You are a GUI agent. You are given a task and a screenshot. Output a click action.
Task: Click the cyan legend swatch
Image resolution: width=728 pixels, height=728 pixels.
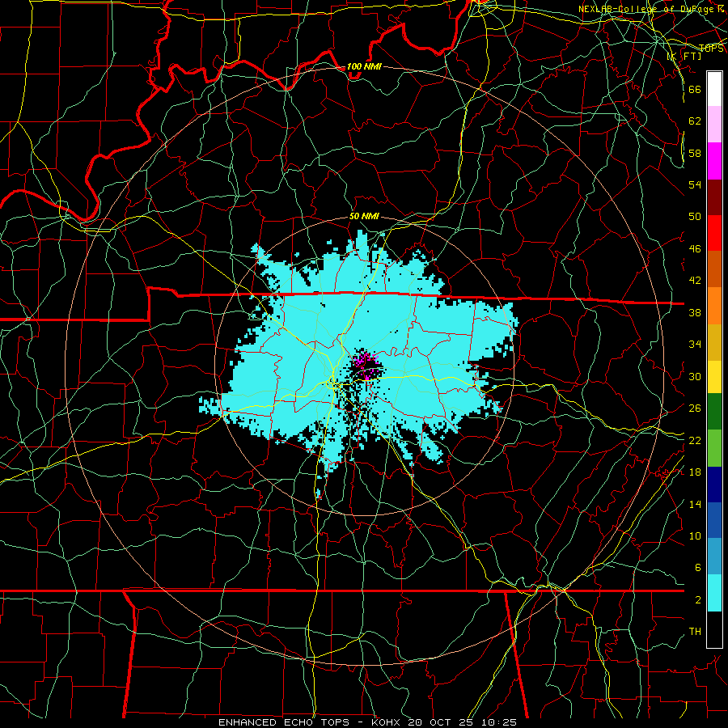tap(714, 593)
